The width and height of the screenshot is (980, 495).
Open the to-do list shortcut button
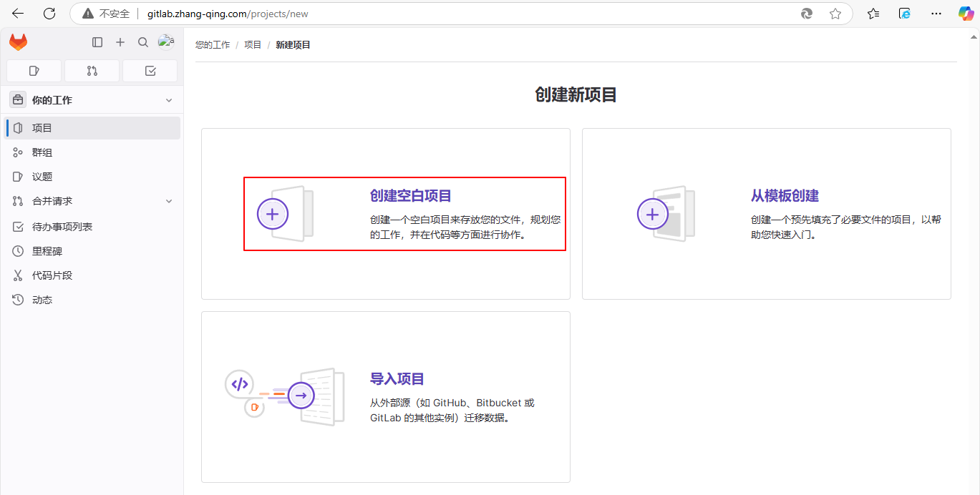point(150,71)
